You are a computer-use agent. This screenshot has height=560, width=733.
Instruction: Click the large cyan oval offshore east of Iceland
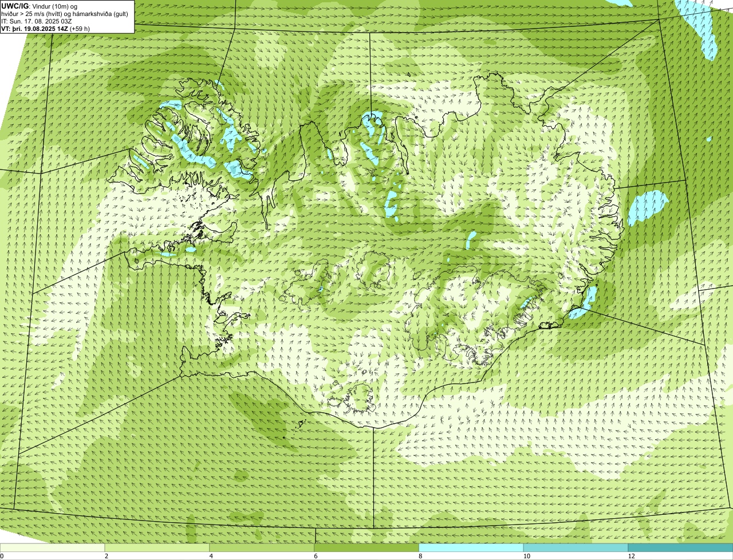[x=648, y=207]
